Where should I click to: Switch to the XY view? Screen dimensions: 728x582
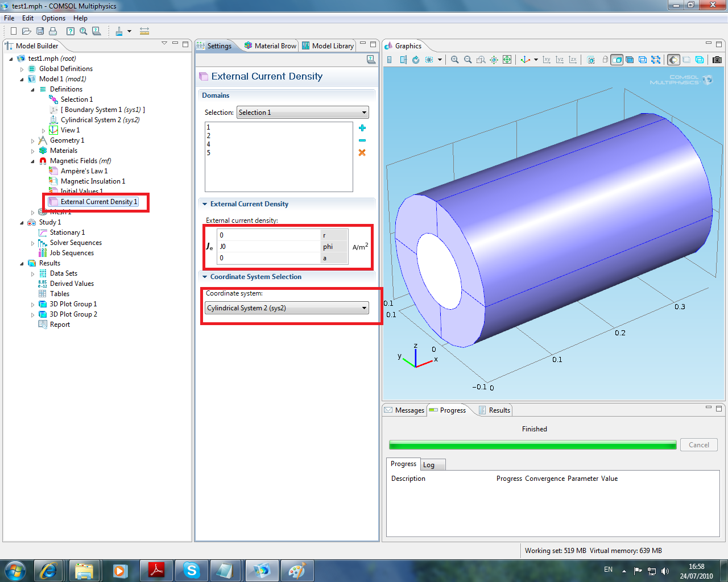[547, 60]
